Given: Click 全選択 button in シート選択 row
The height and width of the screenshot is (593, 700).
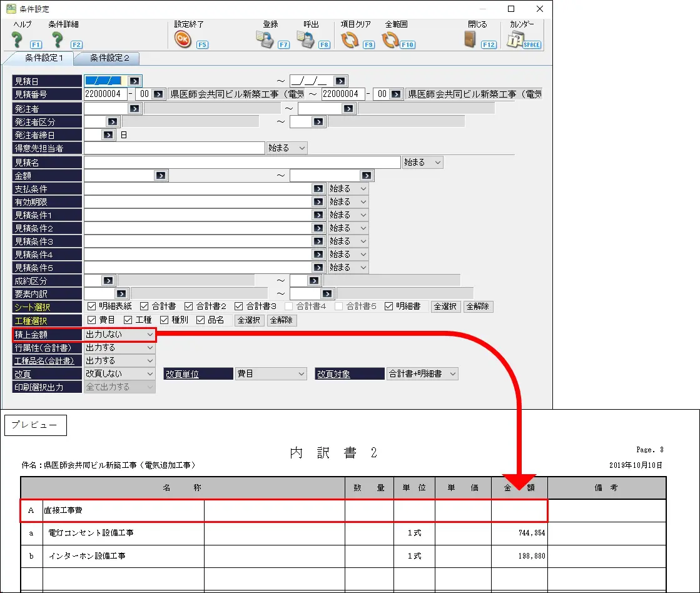Looking at the screenshot, I should [446, 307].
